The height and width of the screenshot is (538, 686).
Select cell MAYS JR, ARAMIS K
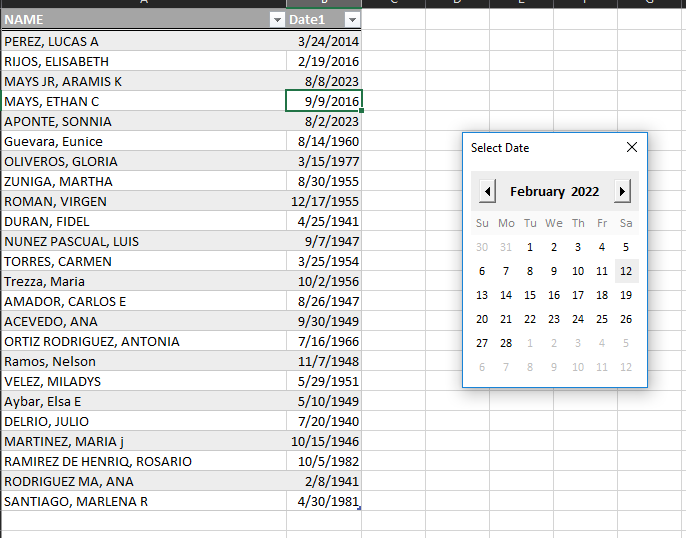[144, 82]
